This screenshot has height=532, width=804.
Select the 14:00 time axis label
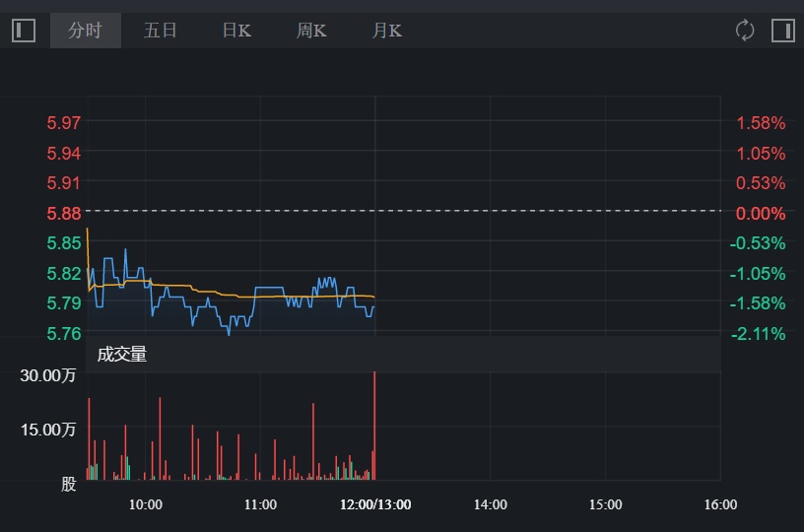(x=491, y=504)
